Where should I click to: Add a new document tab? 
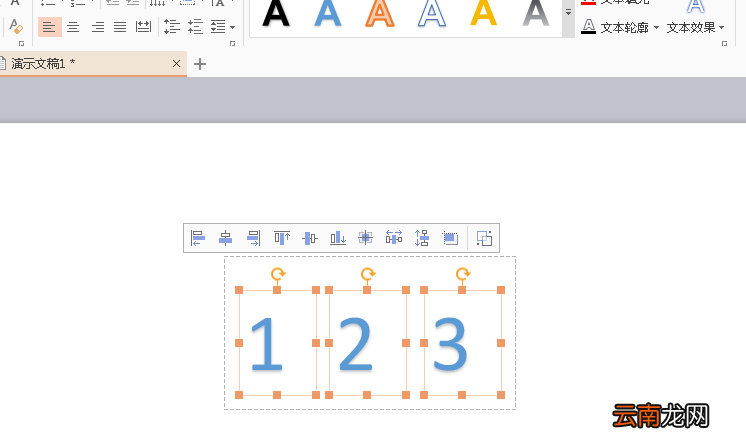point(200,64)
